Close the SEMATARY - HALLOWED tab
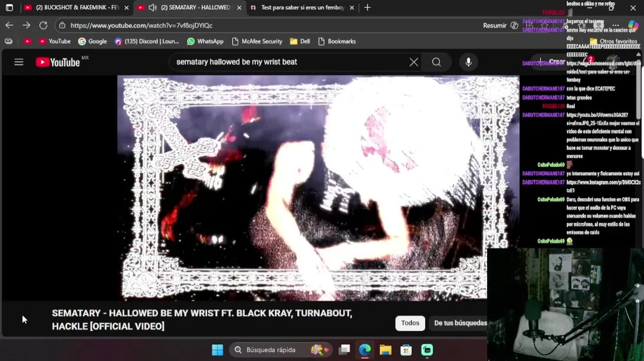Image resolution: width=644 pixels, height=361 pixels. click(239, 8)
